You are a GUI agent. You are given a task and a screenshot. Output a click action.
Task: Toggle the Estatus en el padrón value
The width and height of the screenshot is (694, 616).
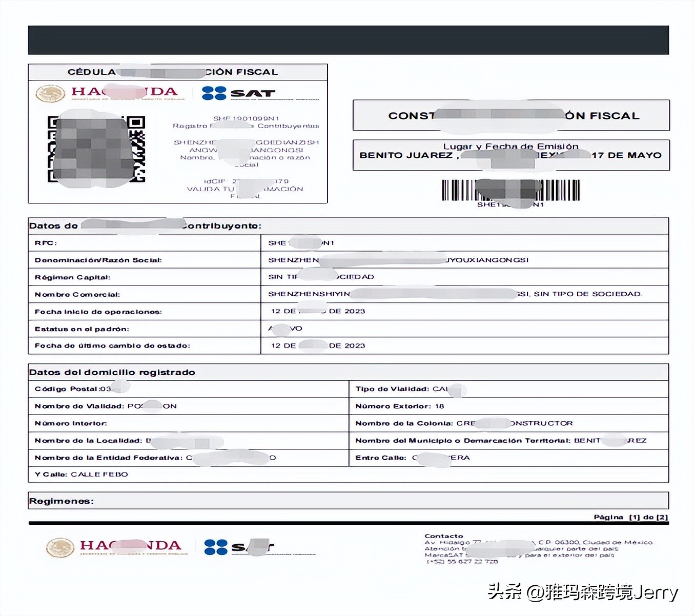tap(284, 328)
